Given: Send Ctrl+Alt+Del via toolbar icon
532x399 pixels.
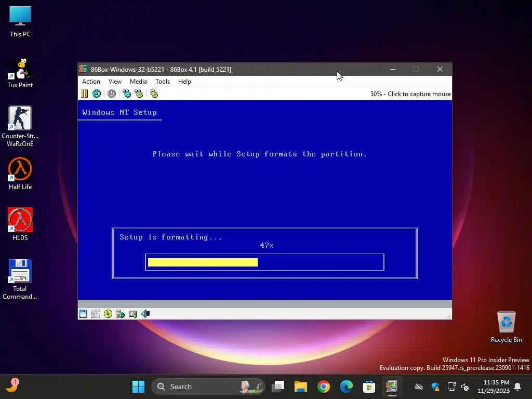Looking at the screenshot, I should pyautogui.click(x=127, y=94).
